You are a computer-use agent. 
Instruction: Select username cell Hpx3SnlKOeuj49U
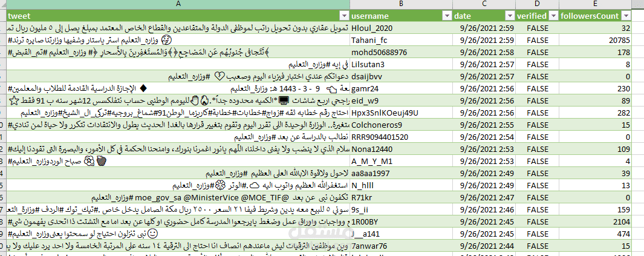(402, 113)
